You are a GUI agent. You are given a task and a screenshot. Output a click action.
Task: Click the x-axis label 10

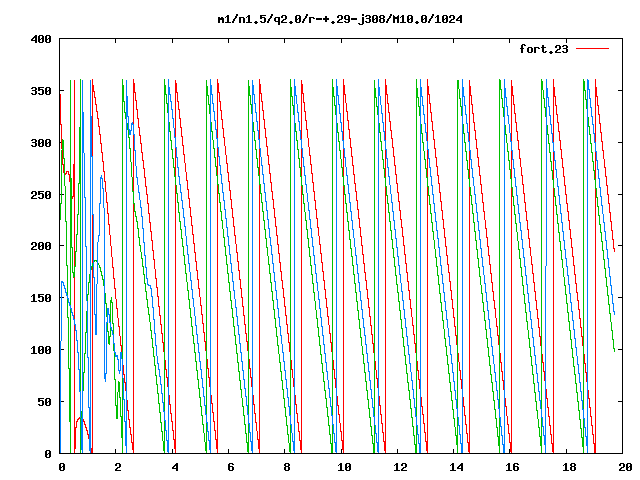click(344, 467)
